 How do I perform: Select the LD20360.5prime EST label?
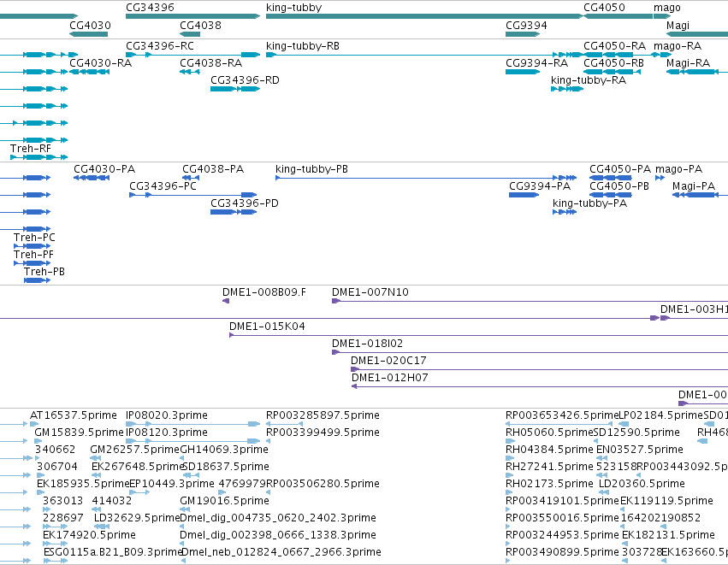(642, 484)
